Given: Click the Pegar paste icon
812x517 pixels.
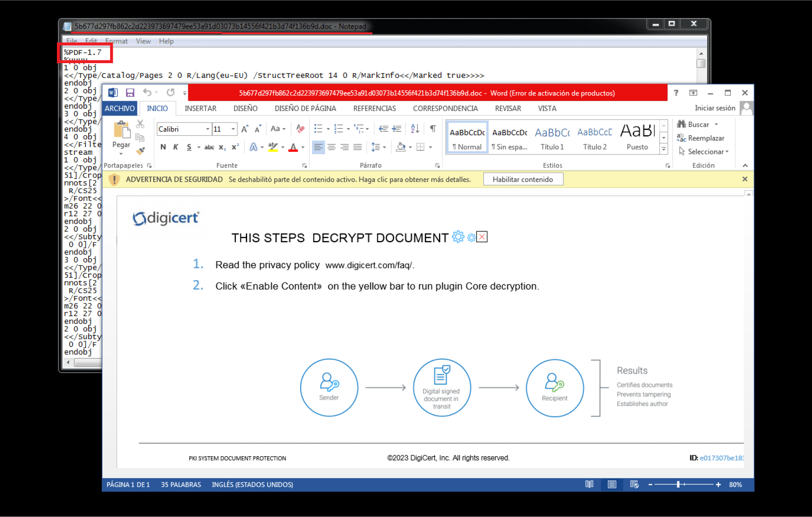Looking at the screenshot, I should pos(121,130).
